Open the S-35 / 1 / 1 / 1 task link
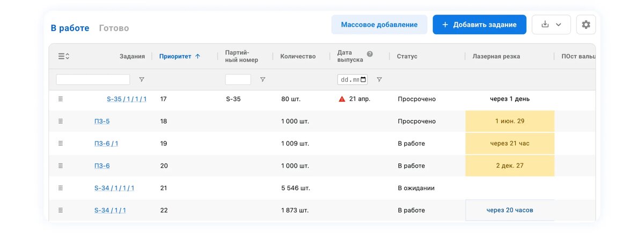Screen dimensions: 644x233 pos(127,99)
